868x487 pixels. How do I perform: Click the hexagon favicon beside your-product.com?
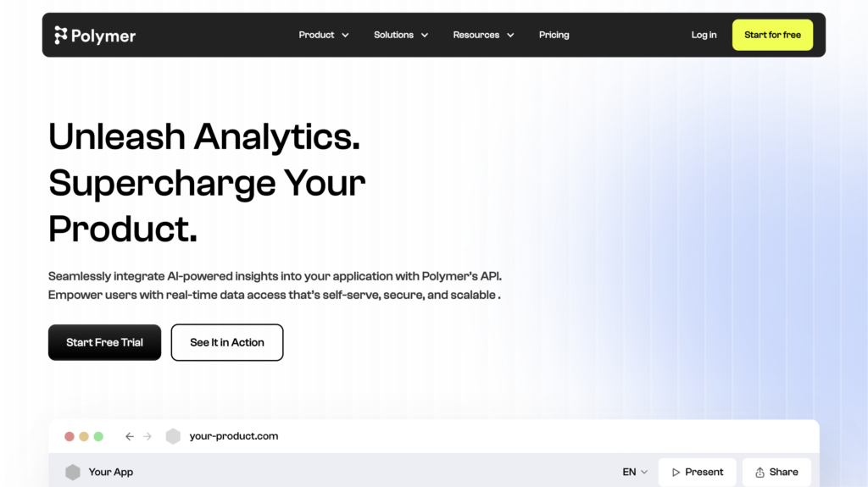point(173,436)
